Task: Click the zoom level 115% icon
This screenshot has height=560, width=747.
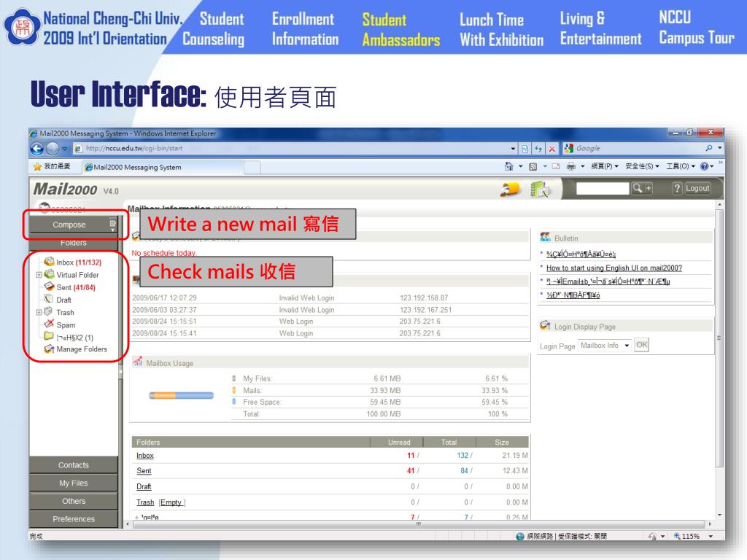Action: click(x=676, y=536)
